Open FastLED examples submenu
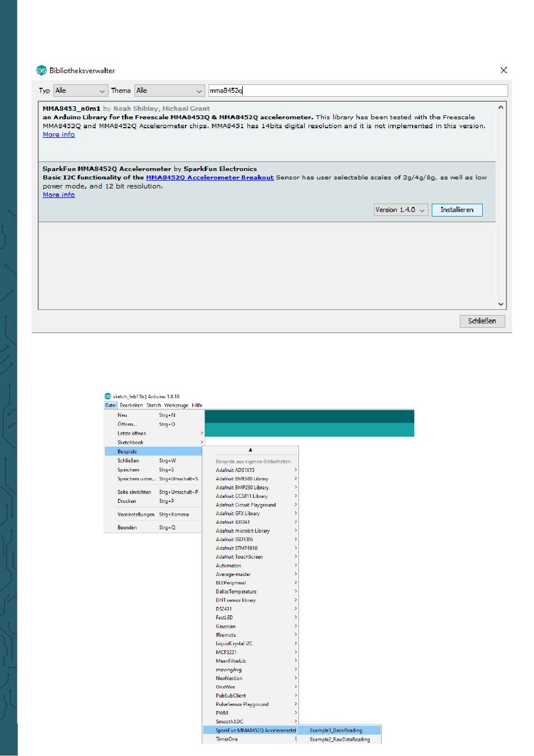The height and width of the screenshot is (756, 534). (251, 618)
